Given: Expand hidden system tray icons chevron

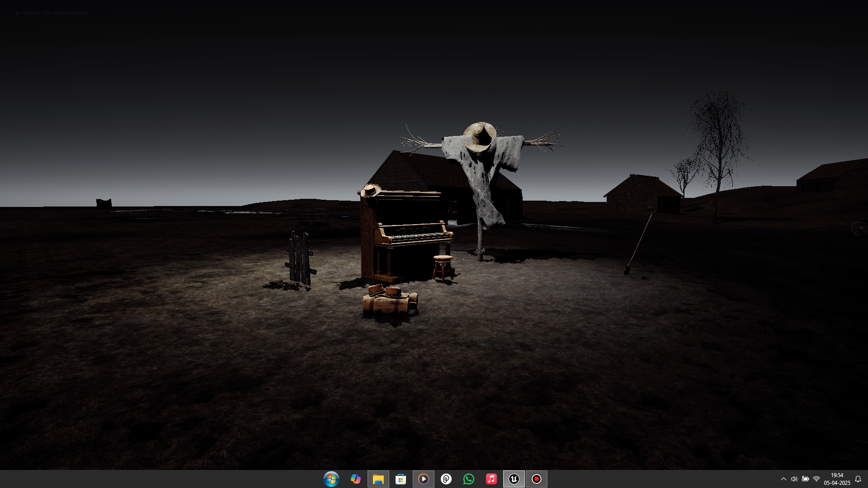Looking at the screenshot, I should click(x=783, y=479).
